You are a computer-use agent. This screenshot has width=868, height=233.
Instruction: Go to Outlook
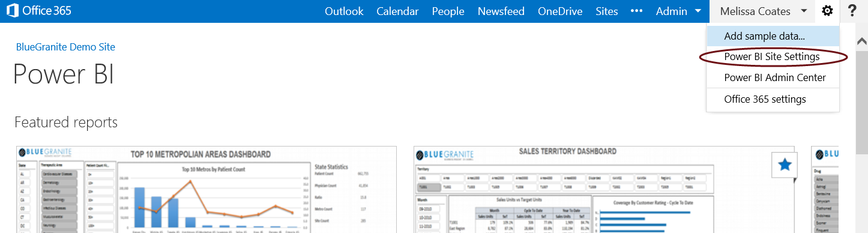point(344,11)
